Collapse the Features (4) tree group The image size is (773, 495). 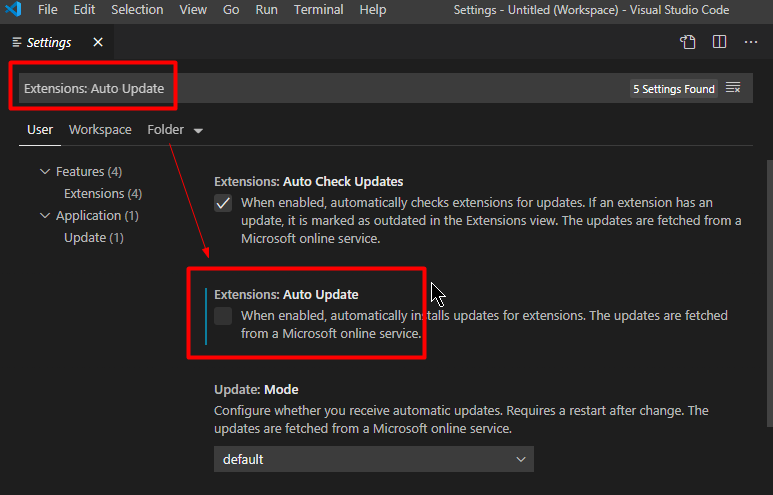[x=45, y=172]
